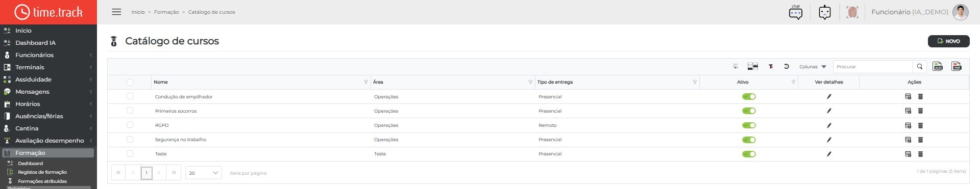Image resolution: width=980 pixels, height=189 pixels.
Task: Select the Teste row checkbox
Action: [x=130, y=153]
